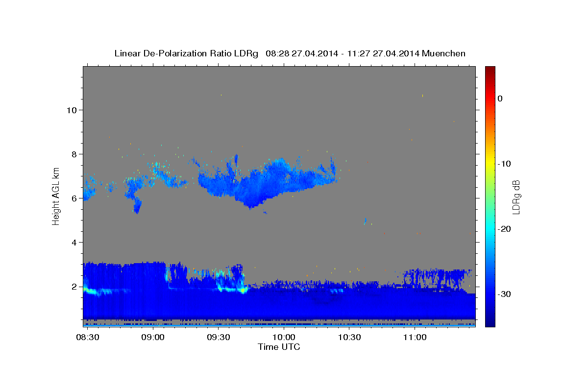Click the cyan region of the colorbar
This screenshot has width=588, height=392.
[490, 229]
